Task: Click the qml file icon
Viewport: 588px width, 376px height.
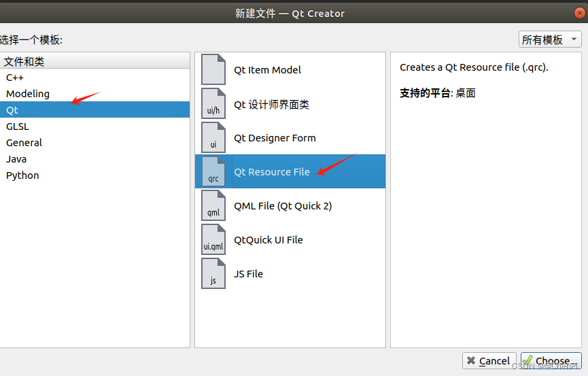Action: coord(213,205)
